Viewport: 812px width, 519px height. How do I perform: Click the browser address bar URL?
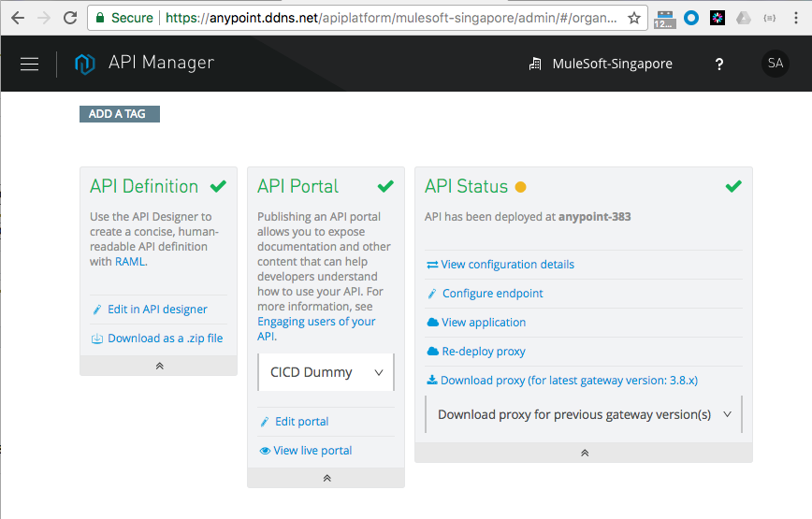click(x=391, y=18)
